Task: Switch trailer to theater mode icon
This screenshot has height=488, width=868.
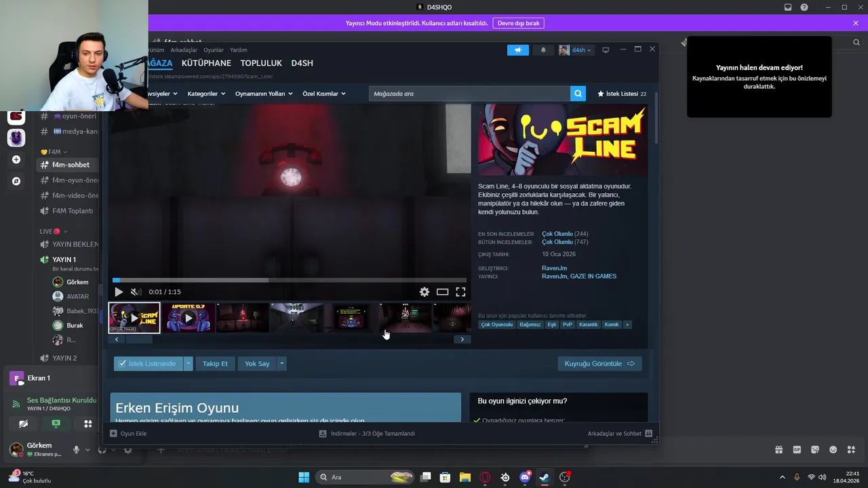Action: click(442, 292)
